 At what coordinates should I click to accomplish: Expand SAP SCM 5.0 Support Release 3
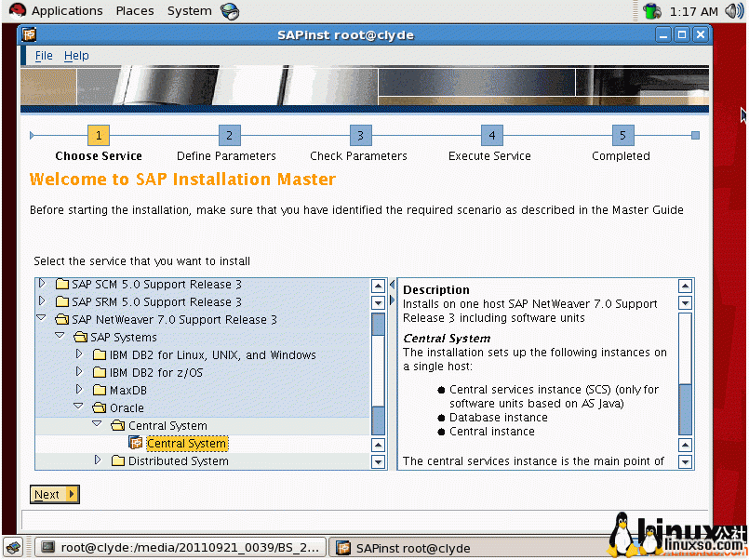(41, 285)
